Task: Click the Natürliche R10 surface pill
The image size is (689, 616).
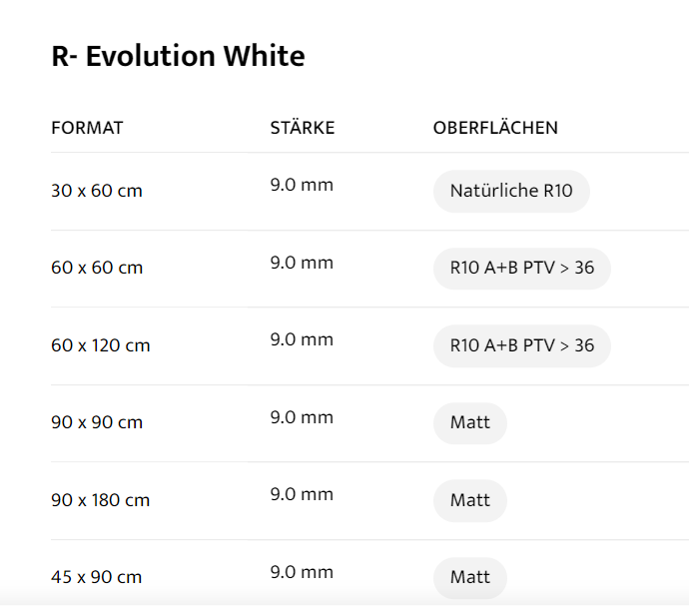Action: click(511, 191)
